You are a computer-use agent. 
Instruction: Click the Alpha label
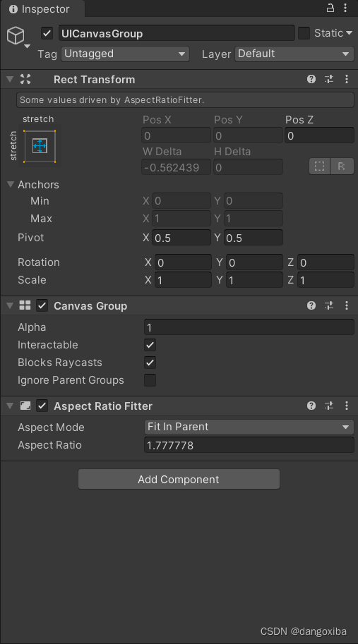coord(32,327)
